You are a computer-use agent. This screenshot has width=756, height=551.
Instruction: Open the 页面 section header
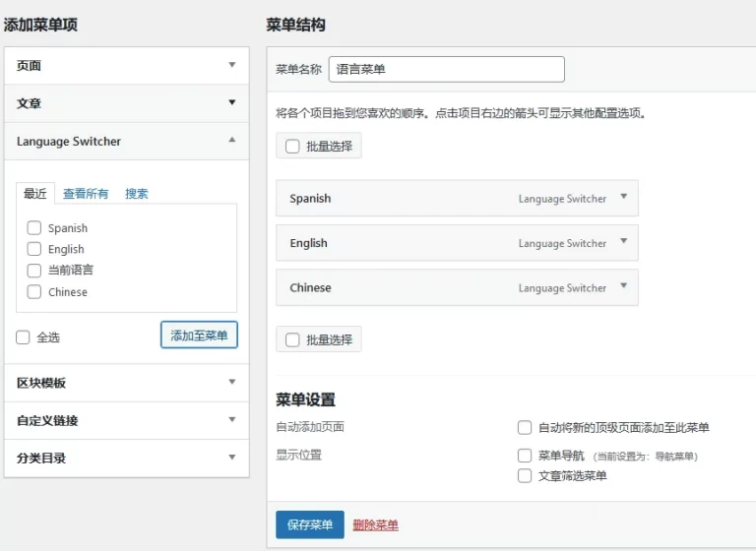[126, 66]
